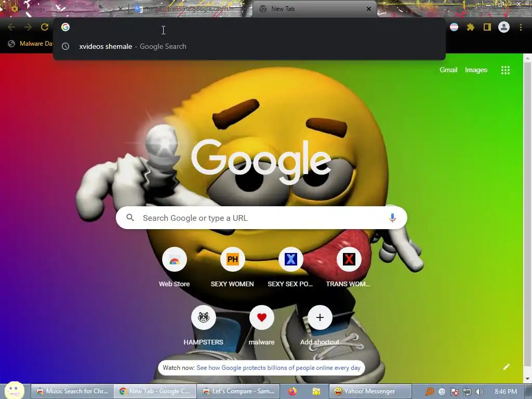The height and width of the screenshot is (399, 532).
Task: Click the Google icon in address bar
Action: pos(65,27)
